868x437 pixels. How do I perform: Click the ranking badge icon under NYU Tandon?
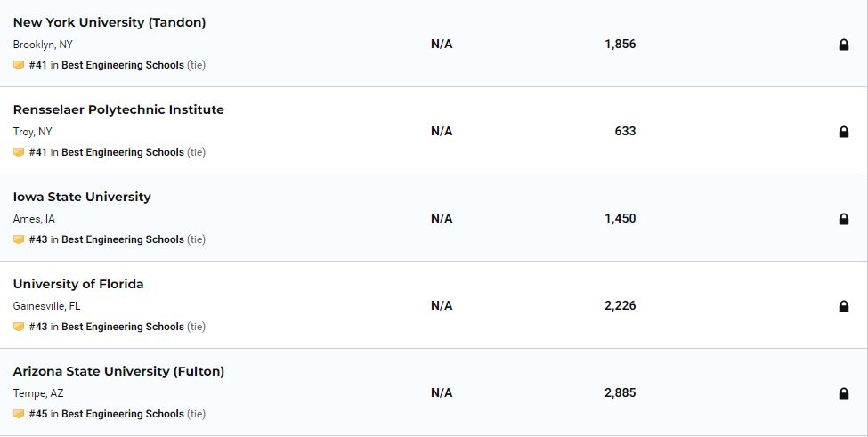(x=19, y=65)
